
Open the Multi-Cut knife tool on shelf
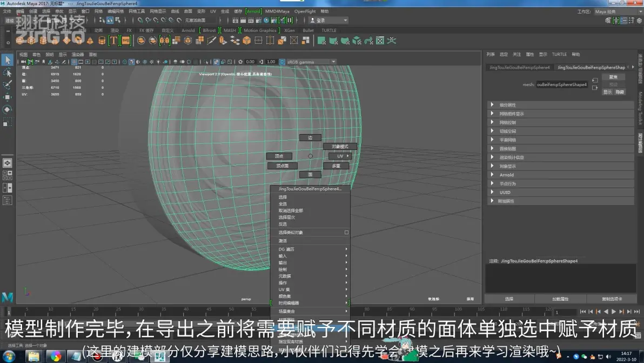tap(212, 40)
